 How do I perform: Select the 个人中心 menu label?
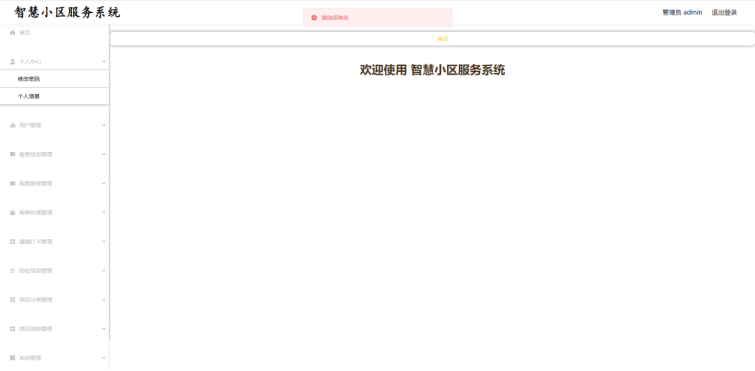[30, 62]
